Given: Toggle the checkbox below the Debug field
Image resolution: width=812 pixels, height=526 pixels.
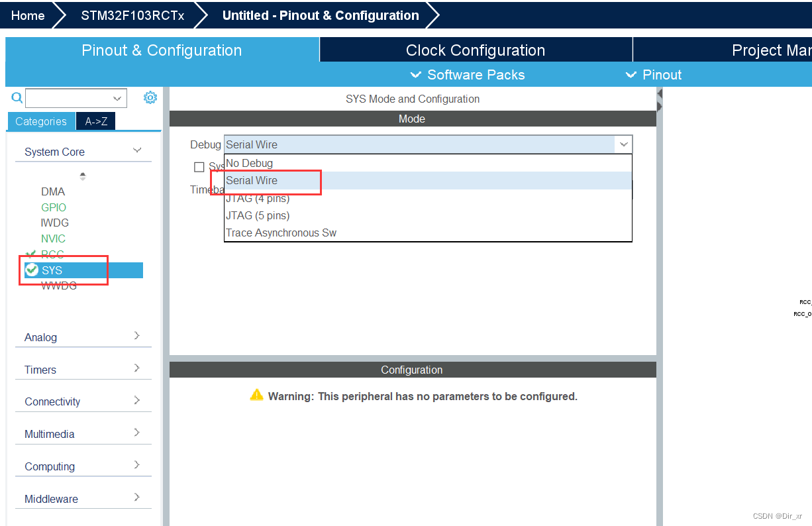Looking at the screenshot, I should point(199,167).
